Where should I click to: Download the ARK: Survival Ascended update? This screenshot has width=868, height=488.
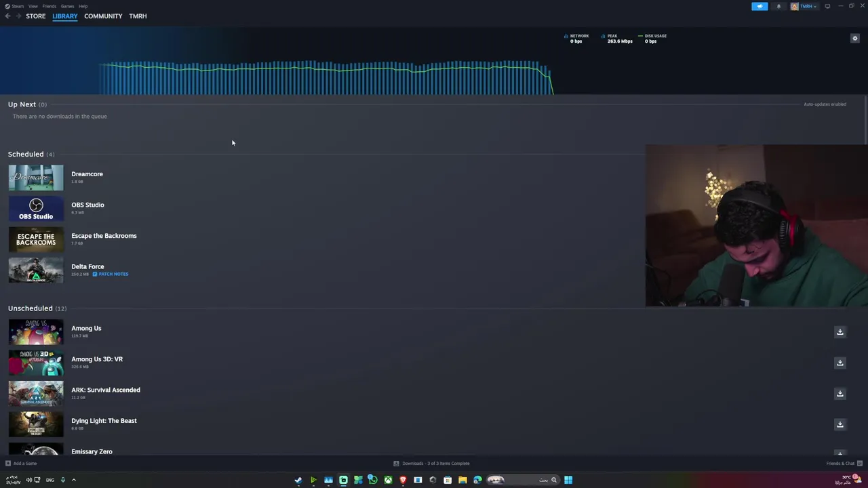coord(840,394)
